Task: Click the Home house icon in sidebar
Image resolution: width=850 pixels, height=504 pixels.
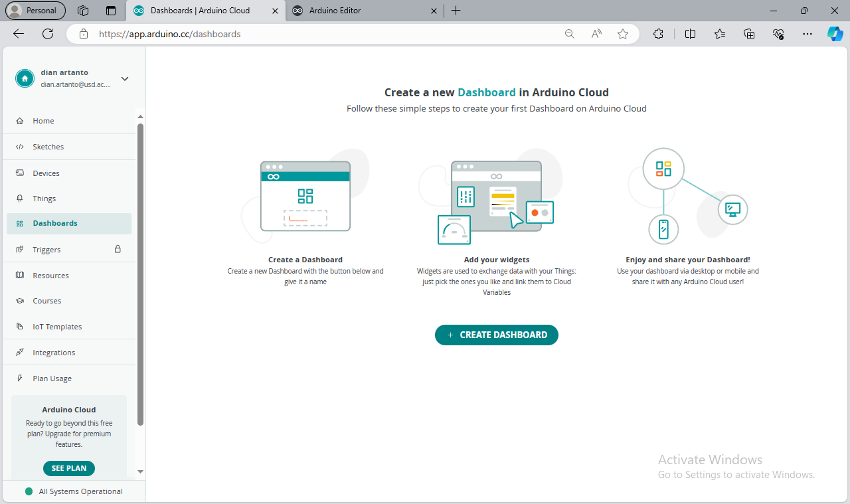Action: tap(20, 121)
